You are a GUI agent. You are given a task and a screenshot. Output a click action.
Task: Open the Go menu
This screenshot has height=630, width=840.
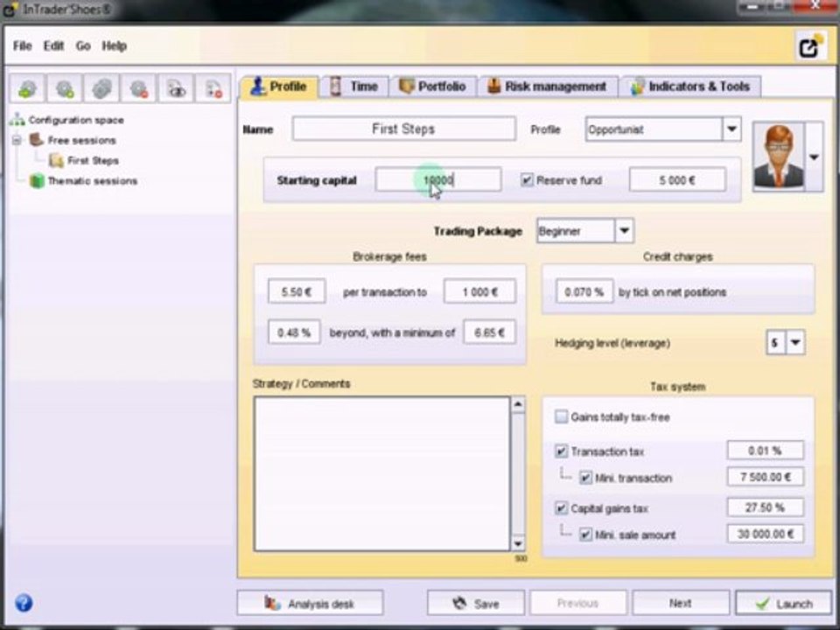tap(83, 46)
